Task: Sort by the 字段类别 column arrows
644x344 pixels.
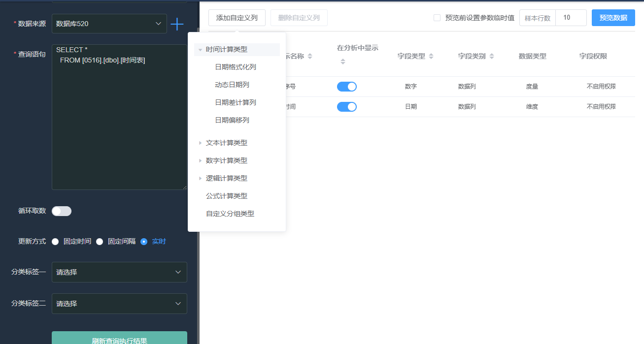Action: (x=492, y=57)
